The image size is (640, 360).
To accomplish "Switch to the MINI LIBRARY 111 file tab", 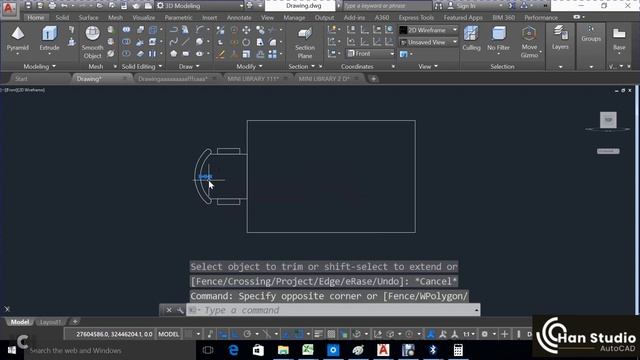I will click(x=253, y=78).
